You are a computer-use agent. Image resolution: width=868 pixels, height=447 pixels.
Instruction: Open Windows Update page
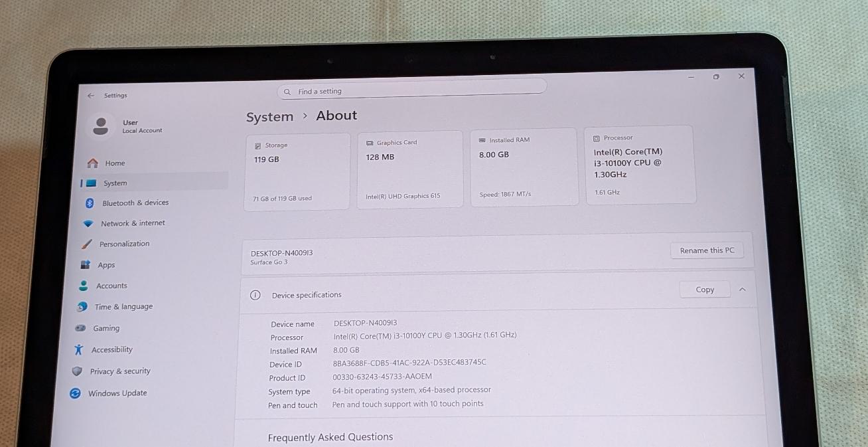117,393
